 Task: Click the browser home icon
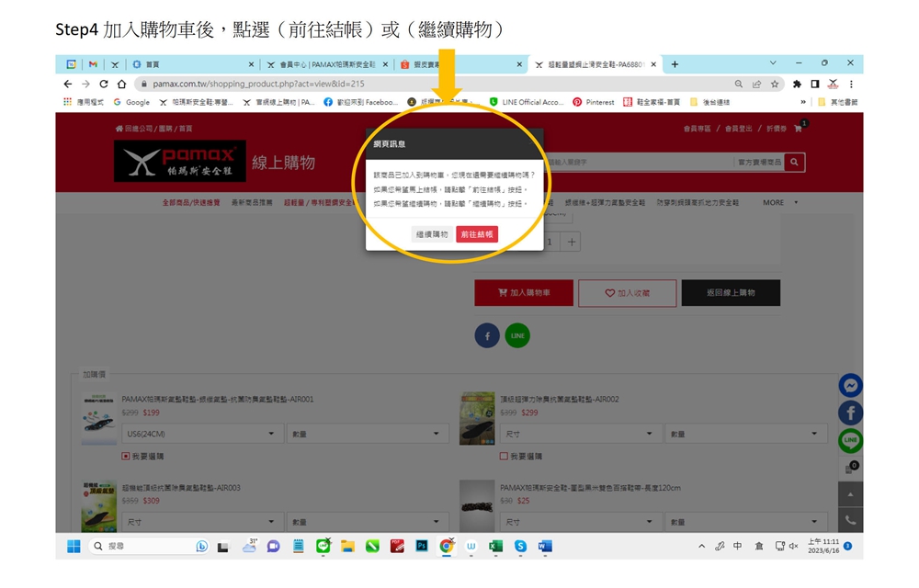tap(121, 84)
